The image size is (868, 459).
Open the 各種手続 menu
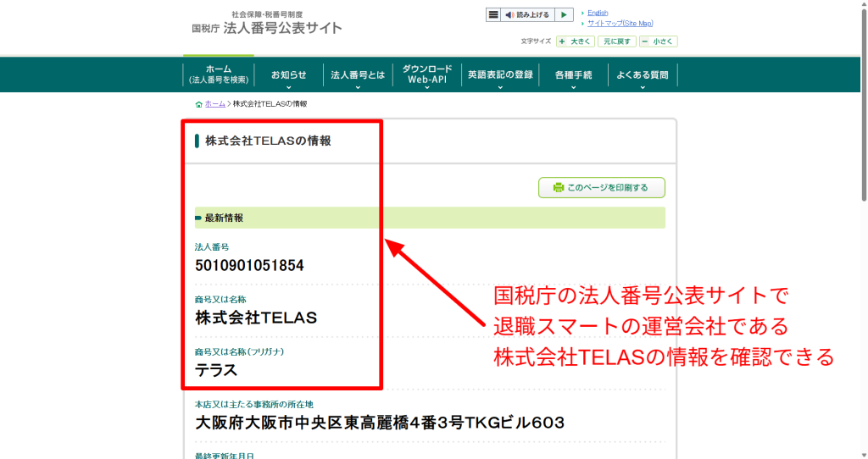[574, 75]
